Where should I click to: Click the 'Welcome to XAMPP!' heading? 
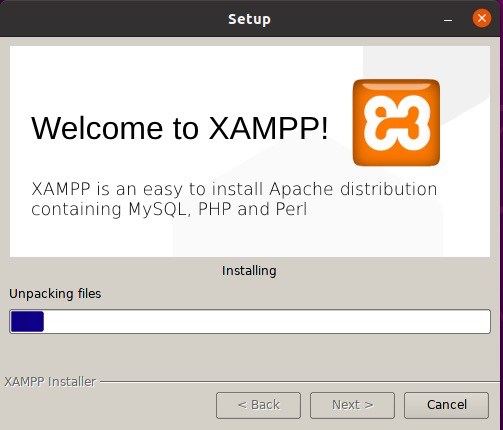(x=180, y=128)
